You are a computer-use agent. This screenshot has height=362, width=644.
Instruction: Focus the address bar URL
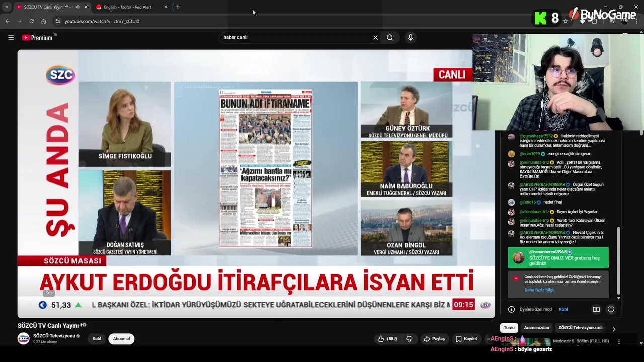[x=102, y=21]
